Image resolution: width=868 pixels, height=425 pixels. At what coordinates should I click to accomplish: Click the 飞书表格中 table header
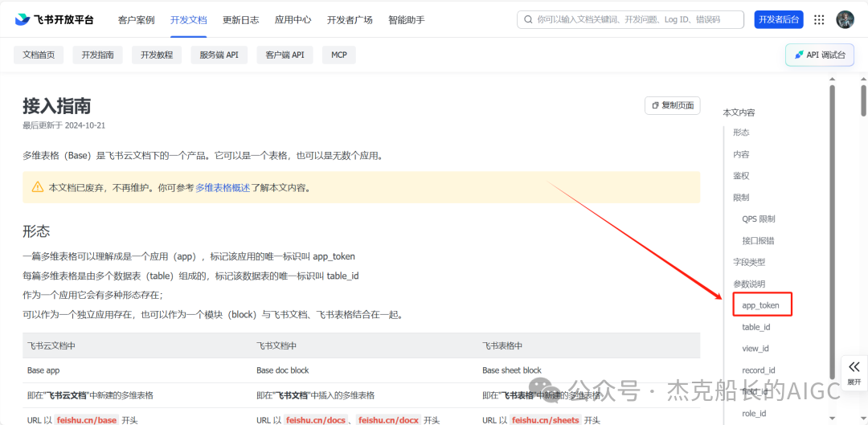click(x=502, y=345)
